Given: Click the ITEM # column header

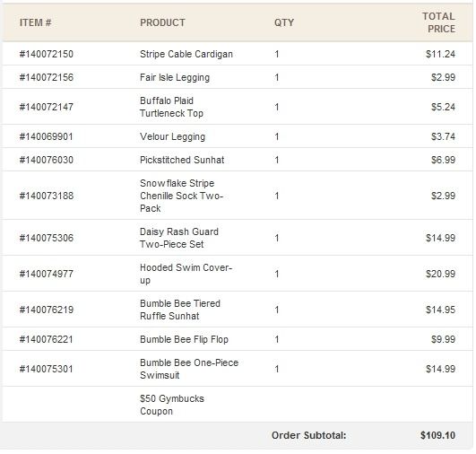Looking at the screenshot, I should tap(35, 22).
